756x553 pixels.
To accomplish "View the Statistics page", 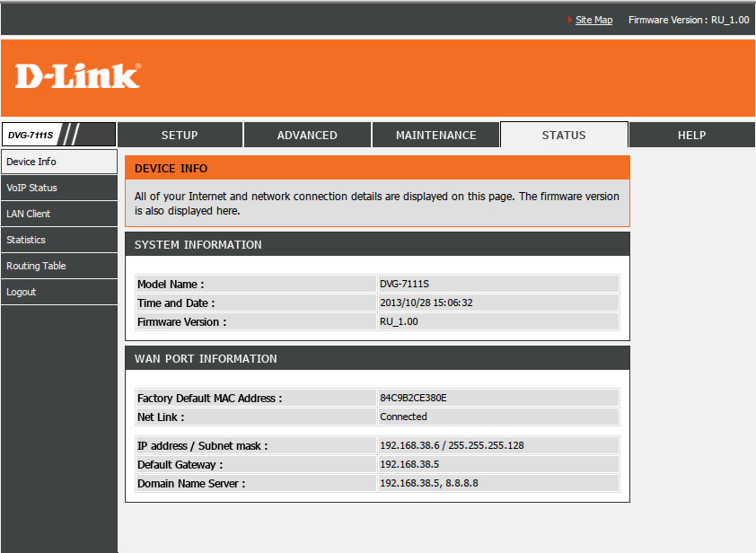I will (x=59, y=240).
